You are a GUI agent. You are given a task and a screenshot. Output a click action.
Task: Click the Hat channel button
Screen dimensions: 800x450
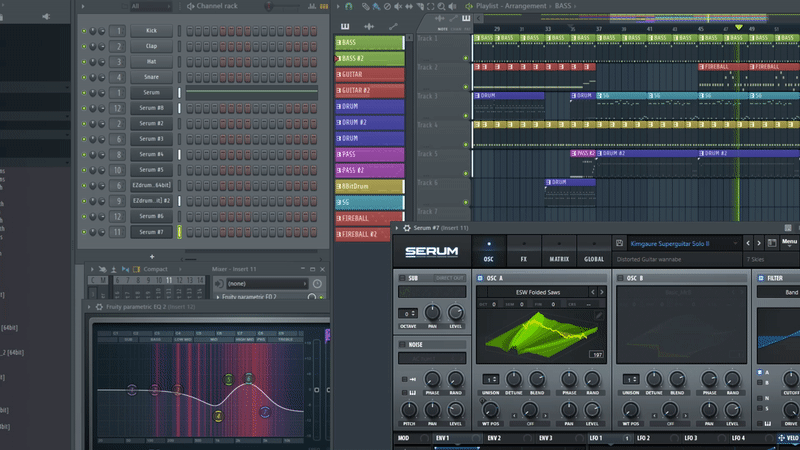click(152, 62)
